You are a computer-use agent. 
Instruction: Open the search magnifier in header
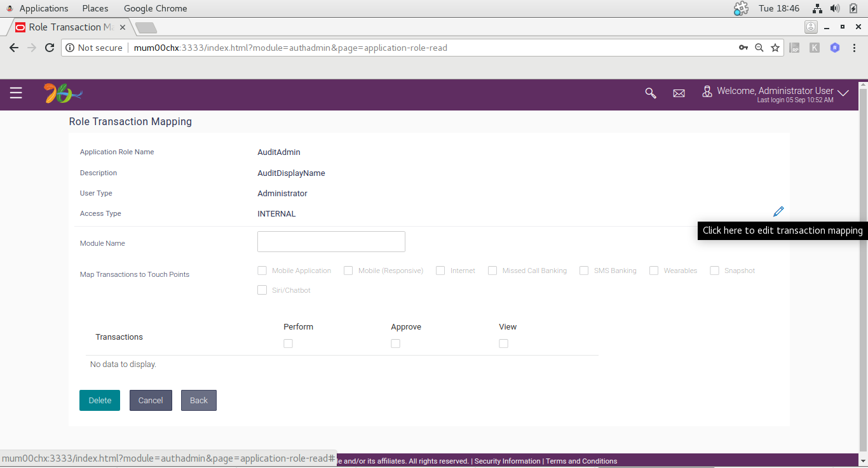pyautogui.click(x=650, y=93)
